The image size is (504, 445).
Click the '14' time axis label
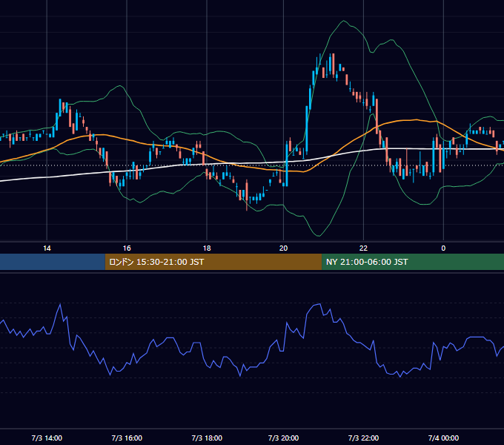click(47, 248)
